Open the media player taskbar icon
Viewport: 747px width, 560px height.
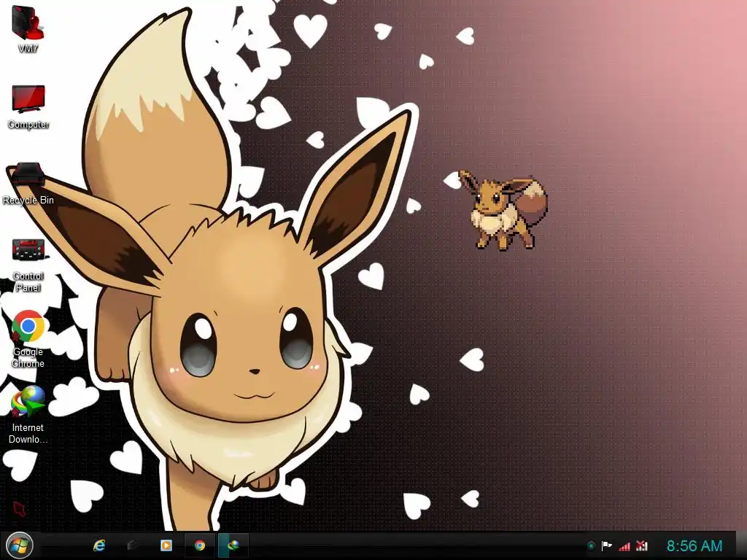166,545
